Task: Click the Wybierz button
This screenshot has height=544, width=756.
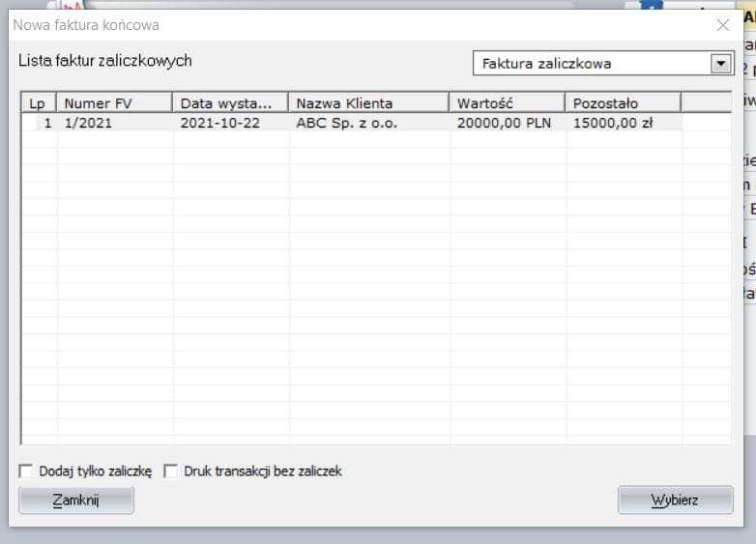Action: coord(675,501)
